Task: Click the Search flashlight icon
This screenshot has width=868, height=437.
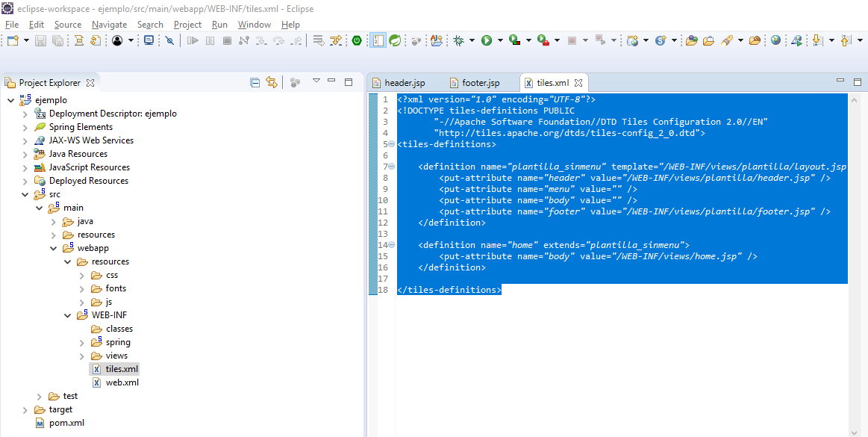Action: [x=727, y=40]
